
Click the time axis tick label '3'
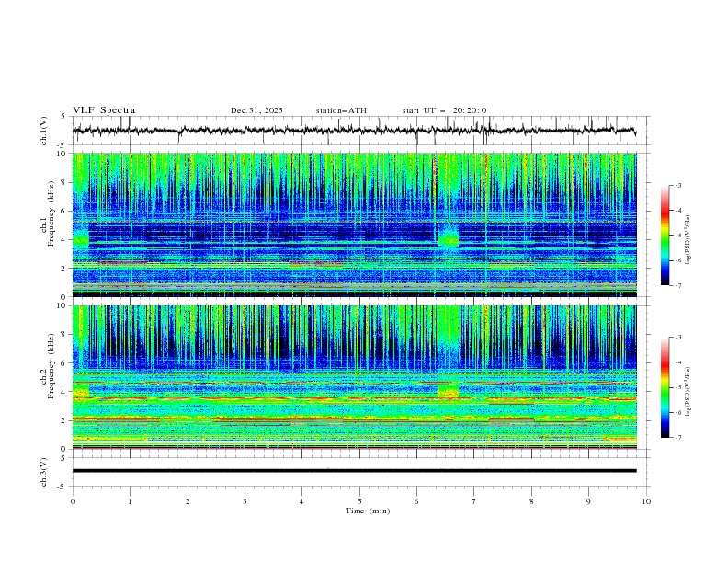[245, 501]
